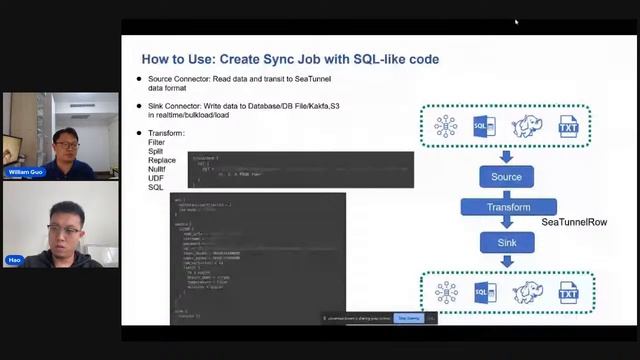Click the Hao name label
Viewport: 640px width, 360px height.
click(x=14, y=260)
